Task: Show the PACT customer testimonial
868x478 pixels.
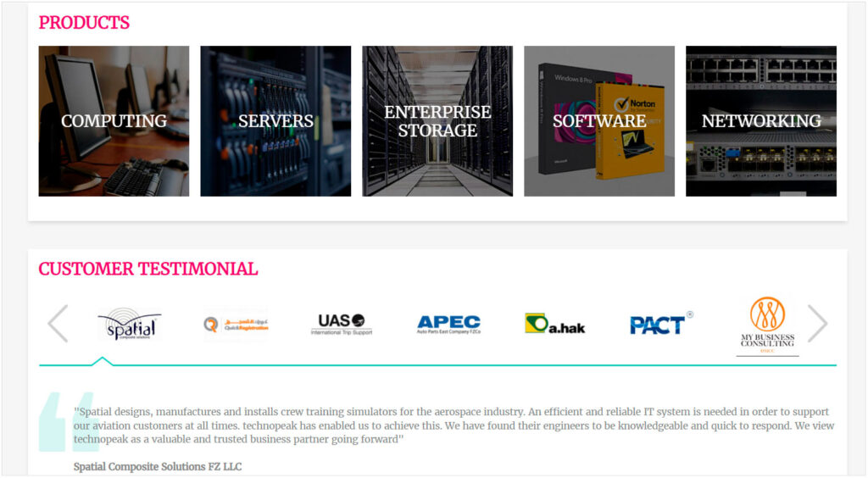Action: 661,324
